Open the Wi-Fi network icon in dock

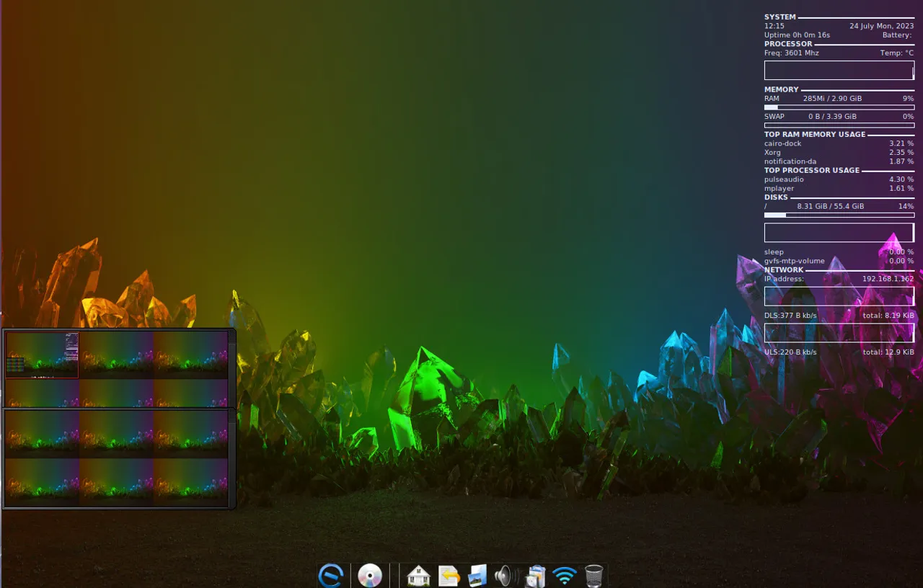pos(565,576)
